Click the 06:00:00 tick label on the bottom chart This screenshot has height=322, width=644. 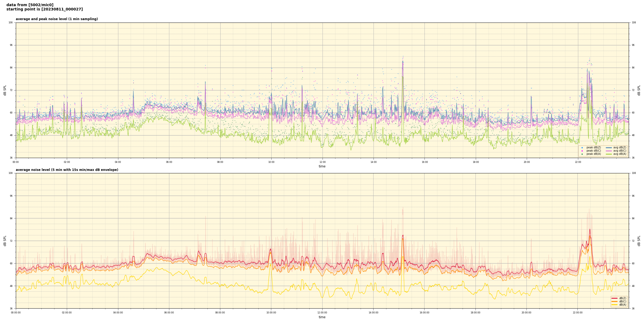tap(169, 313)
